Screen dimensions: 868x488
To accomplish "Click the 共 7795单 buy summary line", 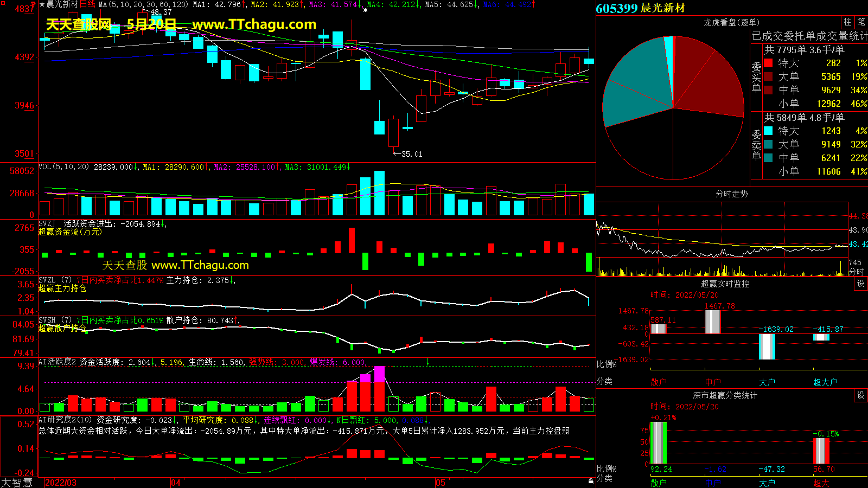I will (x=804, y=50).
